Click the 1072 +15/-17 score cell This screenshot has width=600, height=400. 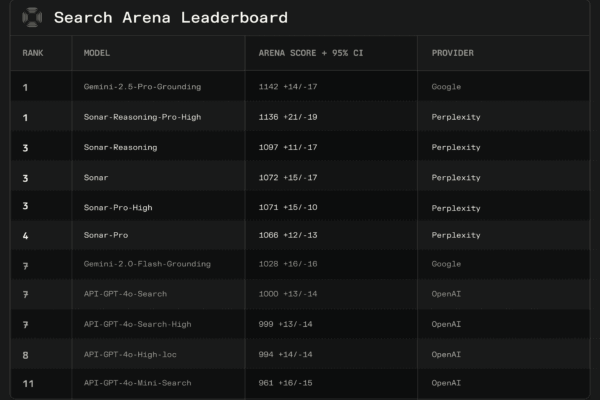[x=288, y=178]
